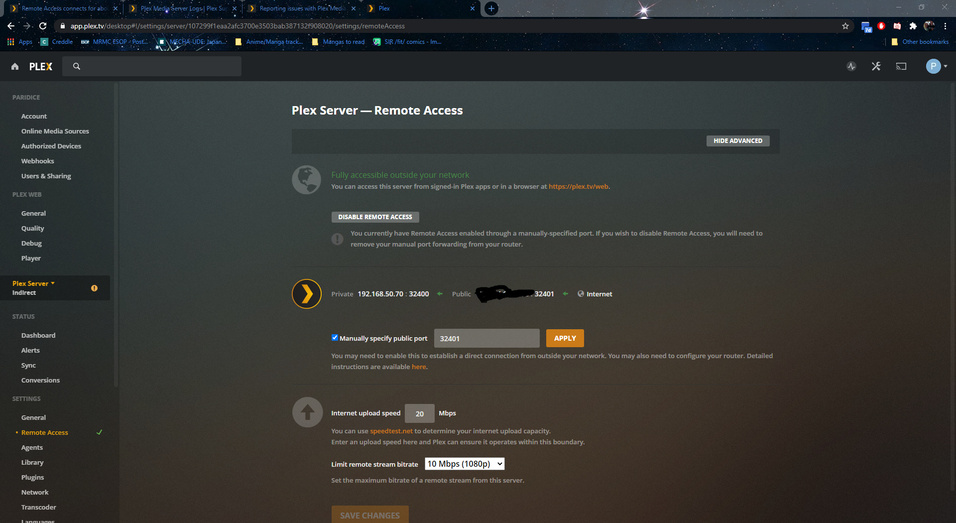Open Limit remote stream bitrate dropdown
Viewport: 956px width, 523px height.
[465, 464]
